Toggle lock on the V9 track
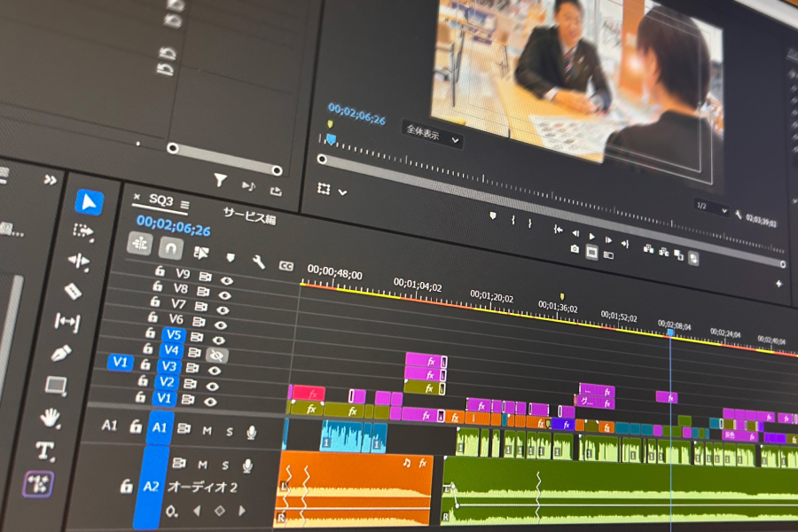Image resolution: width=798 pixels, height=532 pixels. (x=160, y=270)
